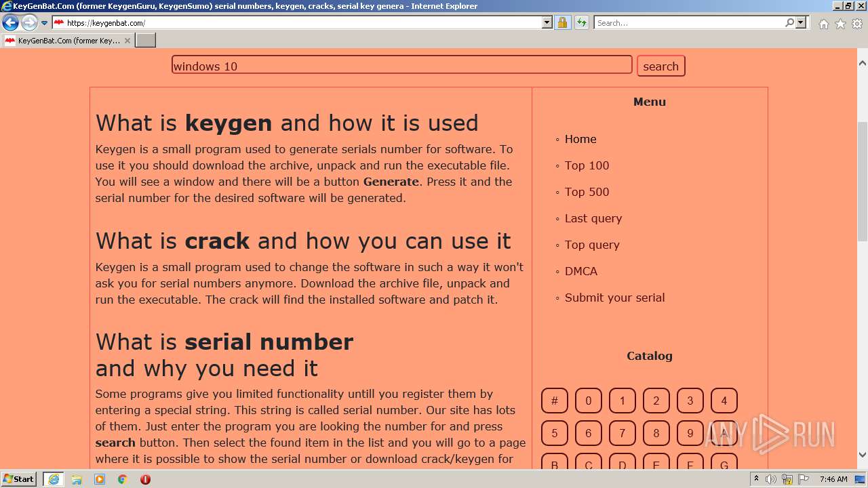Open the Tools gear icon
Image resolution: width=868 pixels, height=488 pixels.
[857, 24]
